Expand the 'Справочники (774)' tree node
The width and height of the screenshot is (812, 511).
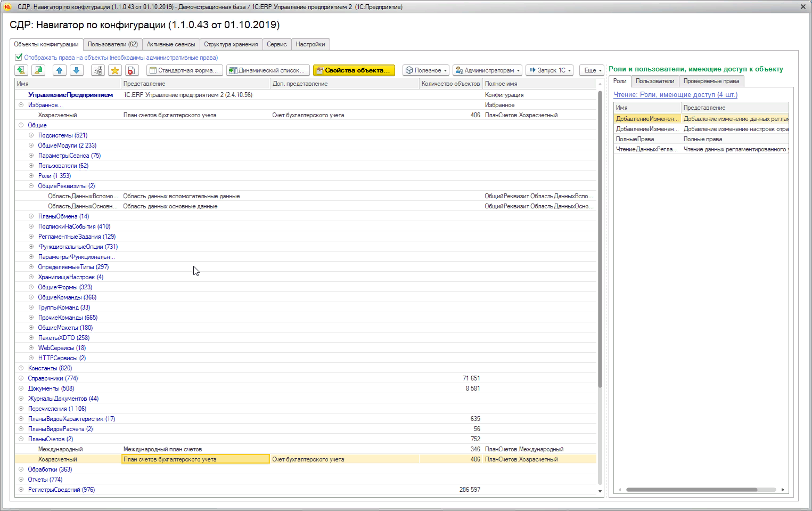[21, 378]
